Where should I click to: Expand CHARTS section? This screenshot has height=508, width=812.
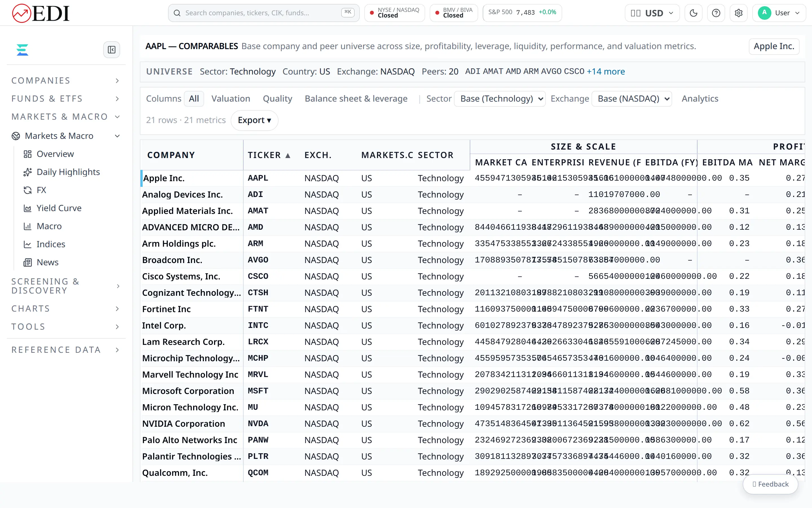[66, 309]
